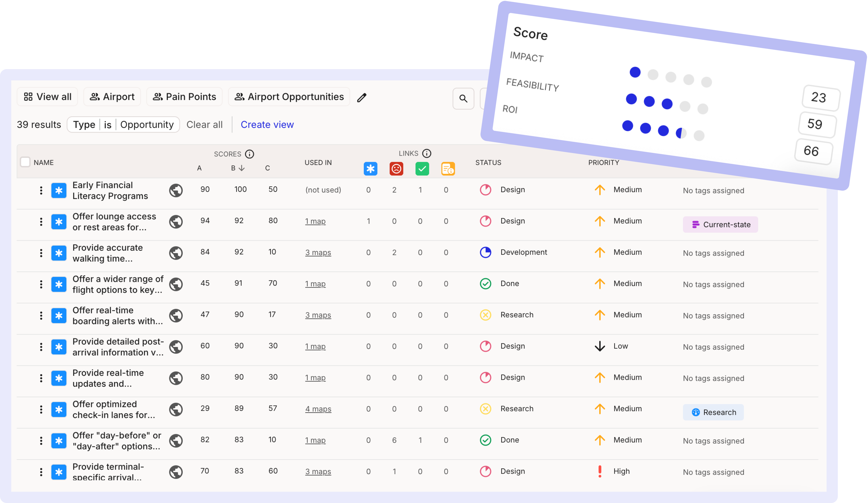This screenshot has width=868, height=503.
Task: Open the search magnifier button
Action: (463, 99)
